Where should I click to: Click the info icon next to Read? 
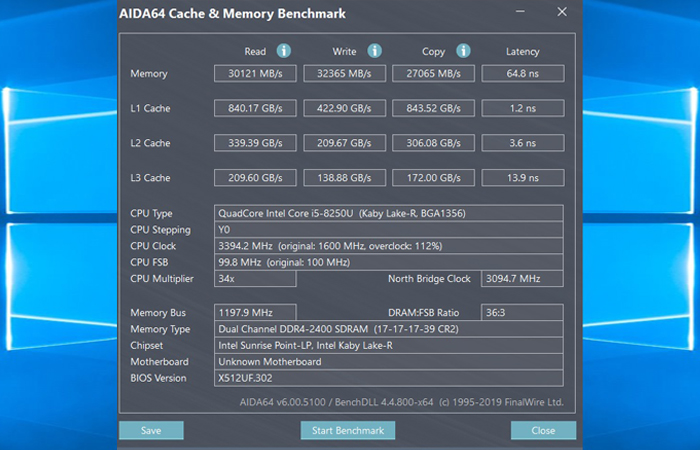[284, 51]
